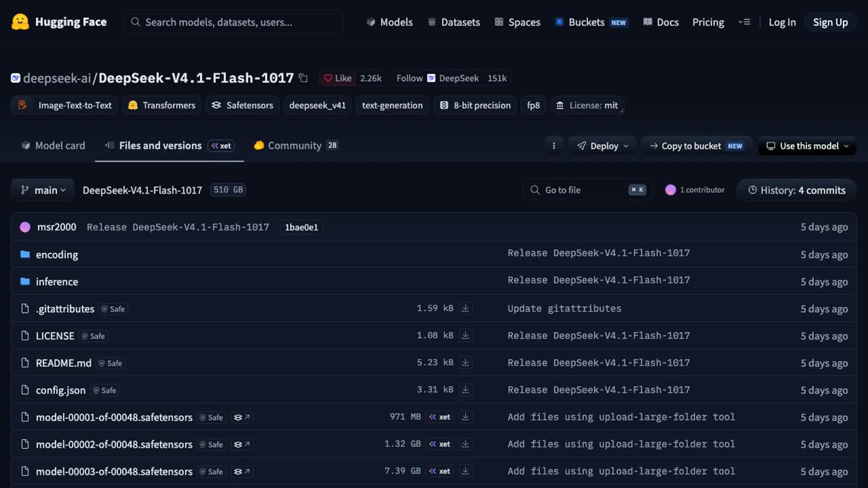Copy model name with the copy icon
The height and width of the screenshot is (488, 868).
coord(303,78)
